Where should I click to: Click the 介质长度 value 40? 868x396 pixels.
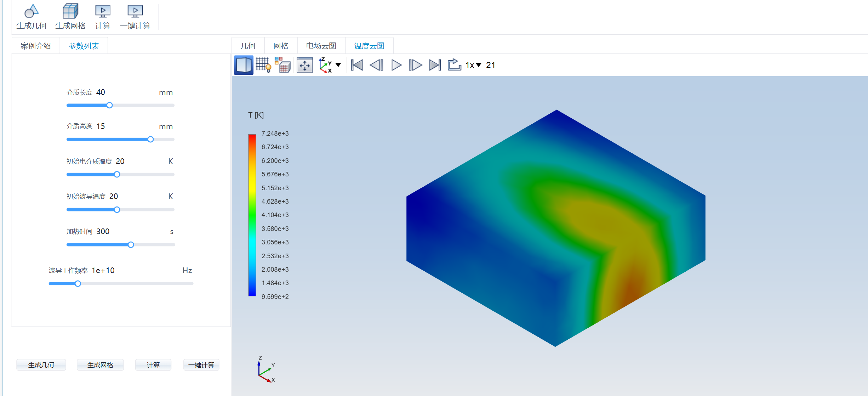[x=101, y=92]
